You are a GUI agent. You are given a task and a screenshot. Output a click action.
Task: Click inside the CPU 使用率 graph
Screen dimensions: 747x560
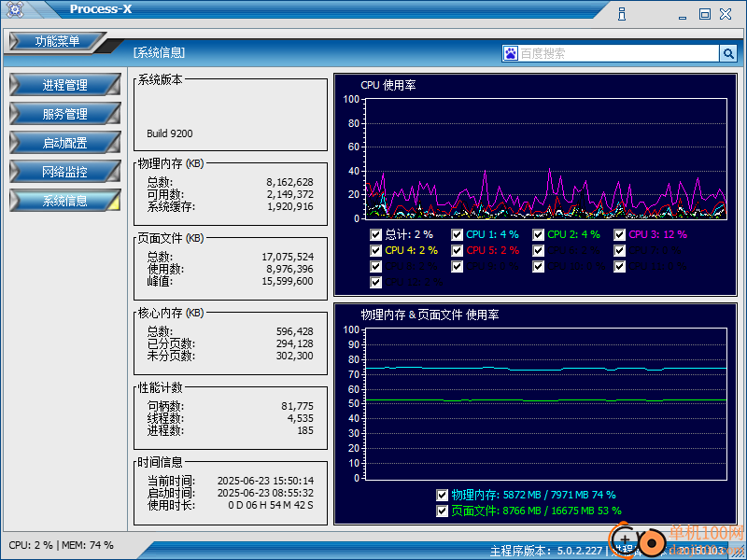click(545, 159)
